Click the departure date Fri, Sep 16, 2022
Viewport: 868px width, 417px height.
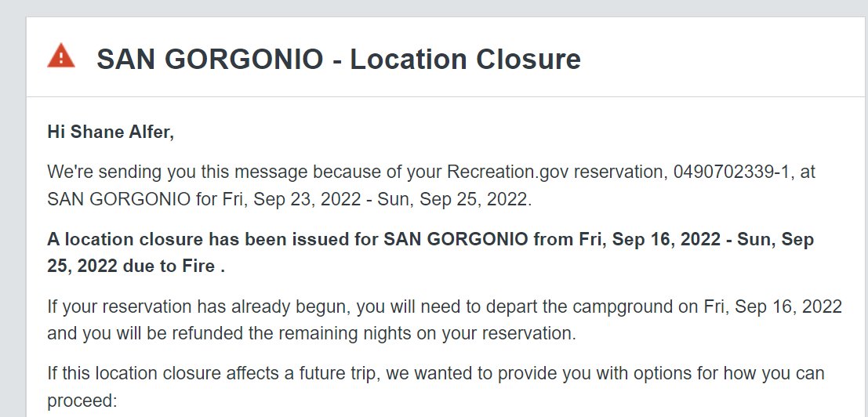point(773,306)
